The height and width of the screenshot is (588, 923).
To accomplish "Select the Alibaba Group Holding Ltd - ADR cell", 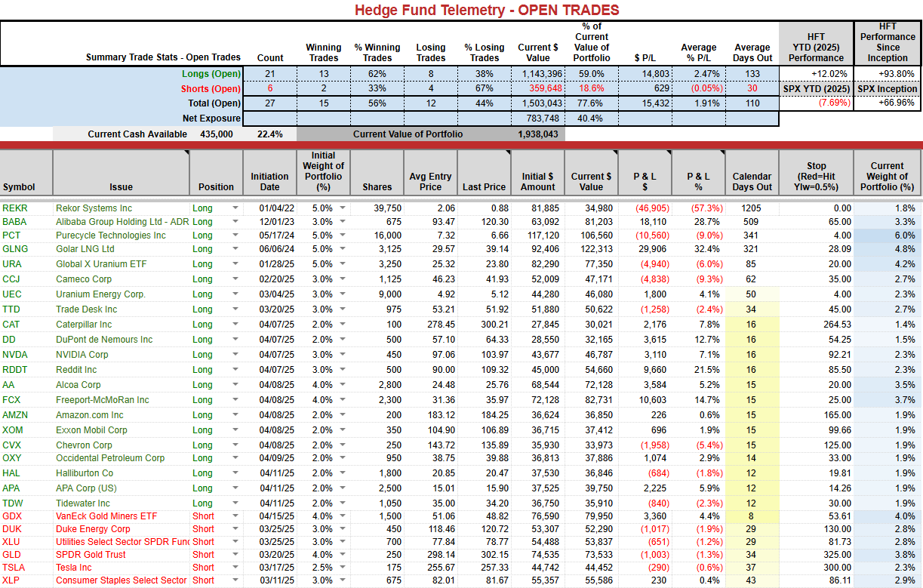I will point(122,222).
